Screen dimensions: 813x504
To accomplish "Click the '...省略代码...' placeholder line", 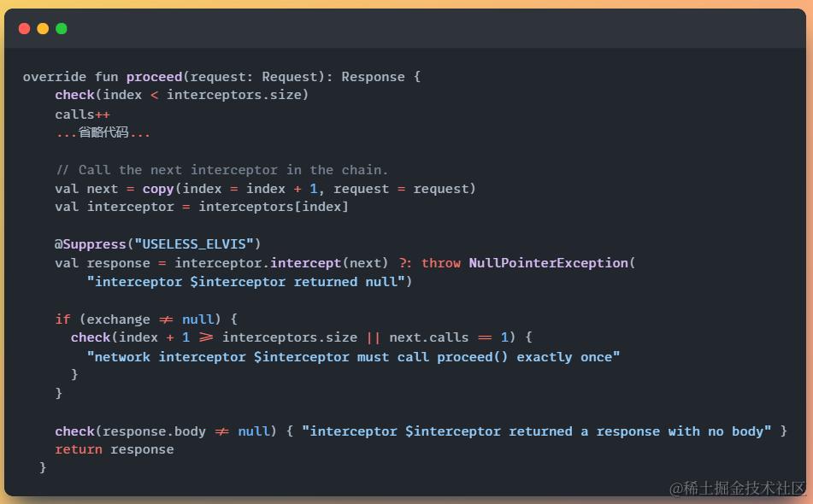I will click(x=103, y=132).
